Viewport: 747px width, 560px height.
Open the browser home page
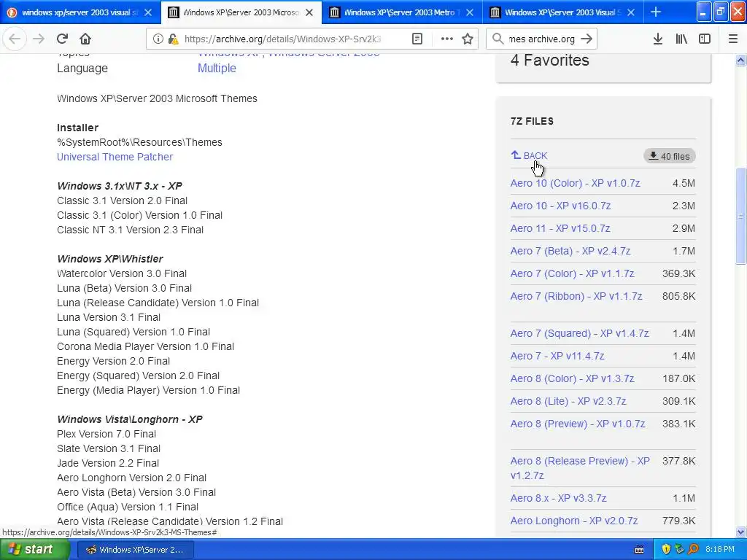[85, 39]
